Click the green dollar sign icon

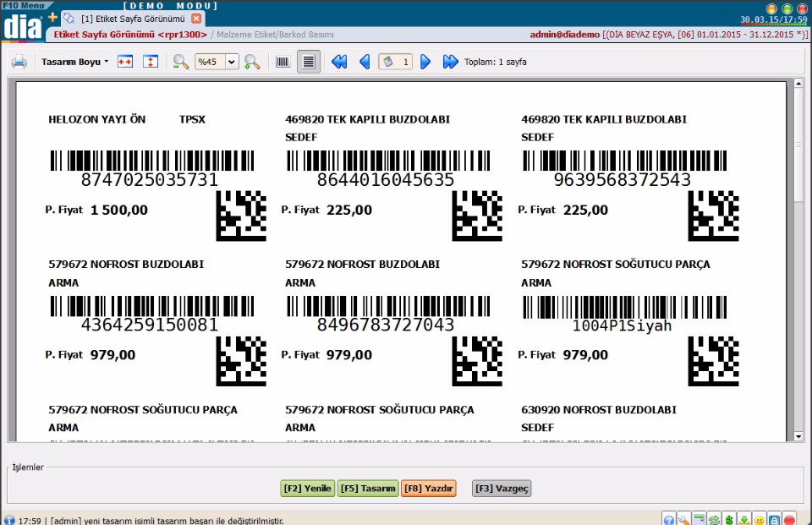729,520
